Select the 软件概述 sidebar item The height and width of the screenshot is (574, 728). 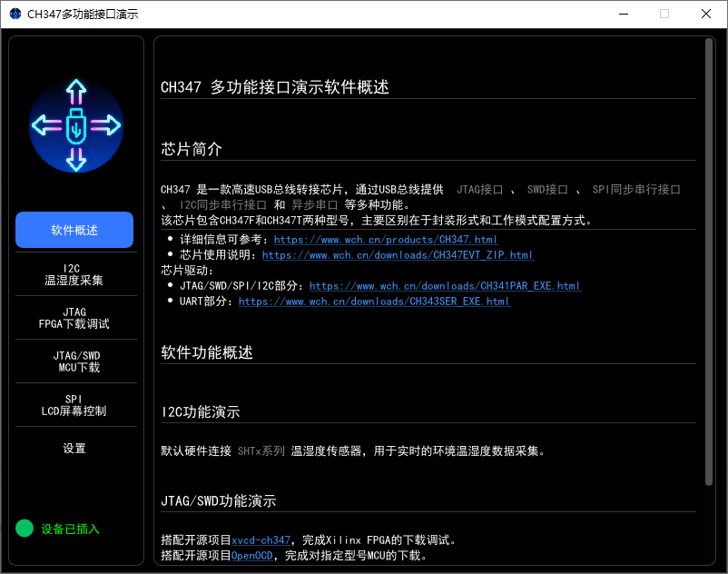click(74, 230)
